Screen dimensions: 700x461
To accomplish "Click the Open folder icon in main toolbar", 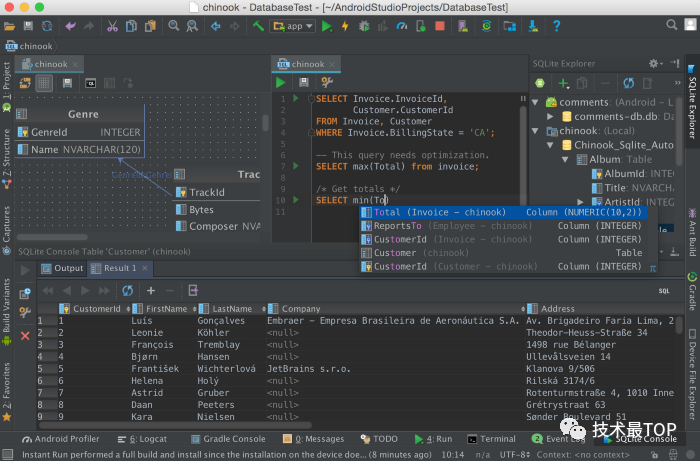I will click(9, 26).
